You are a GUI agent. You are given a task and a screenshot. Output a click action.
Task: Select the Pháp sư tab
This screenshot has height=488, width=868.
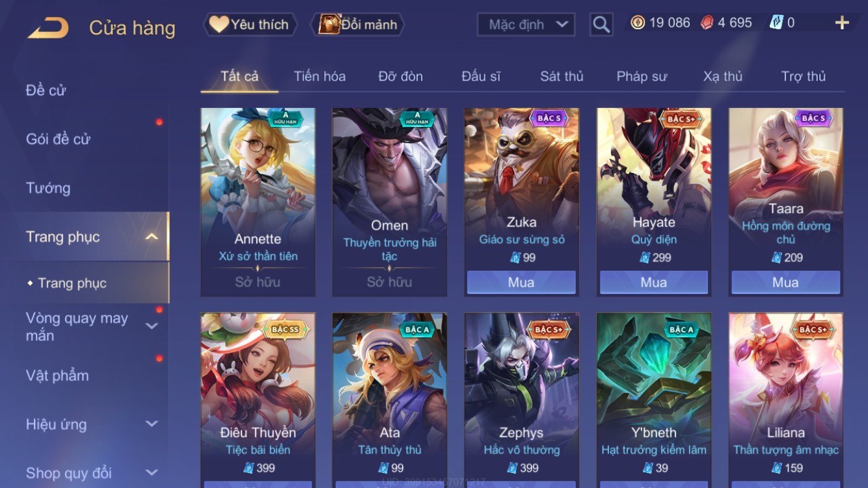[x=642, y=76]
